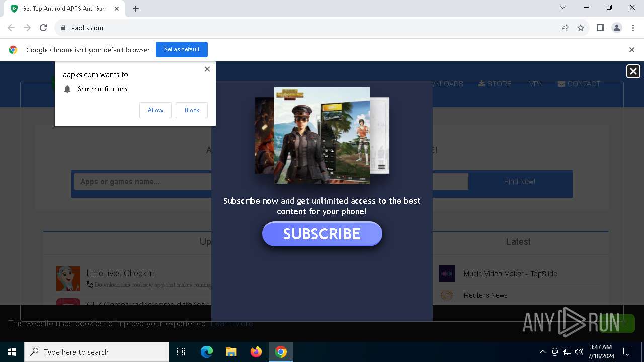
Task: Click the SUBSCRIBE button
Action: click(x=322, y=234)
